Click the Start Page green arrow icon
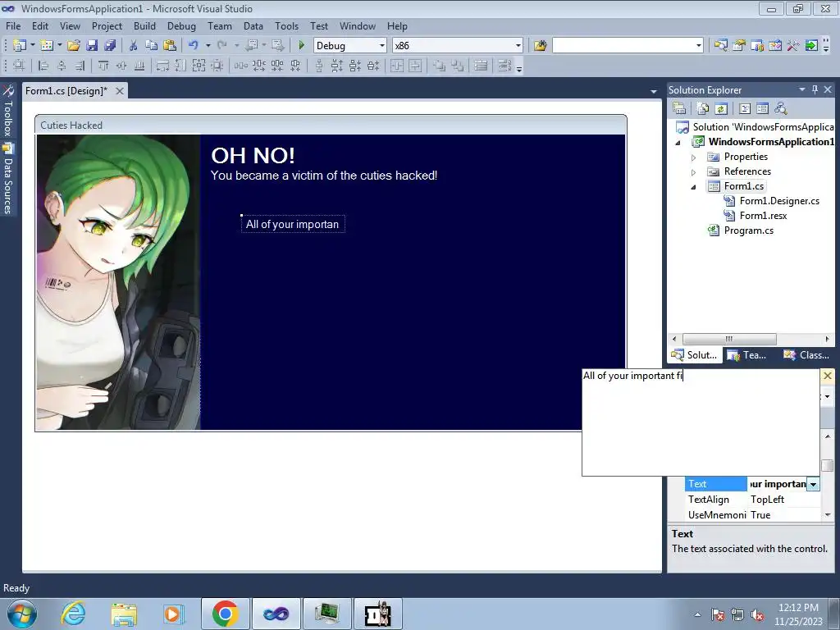 pyautogui.click(x=811, y=46)
